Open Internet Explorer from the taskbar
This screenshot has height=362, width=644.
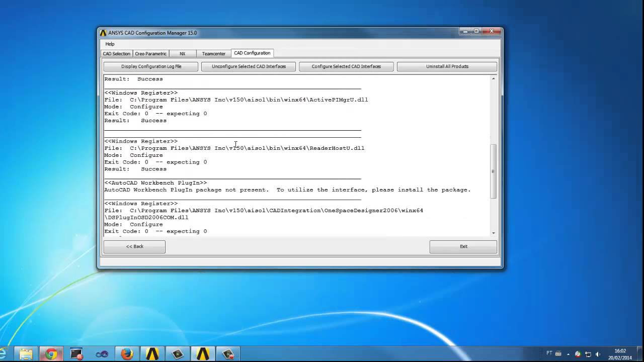click(x=3, y=354)
